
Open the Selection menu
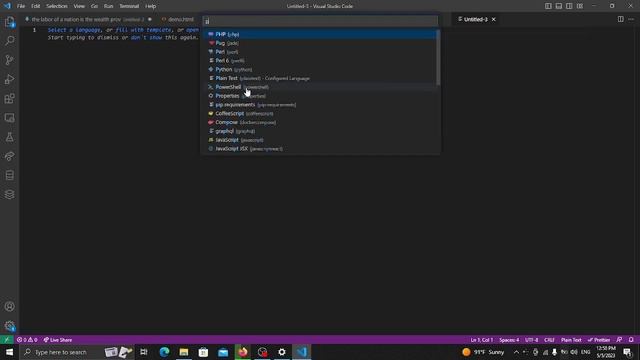coord(57,6)
